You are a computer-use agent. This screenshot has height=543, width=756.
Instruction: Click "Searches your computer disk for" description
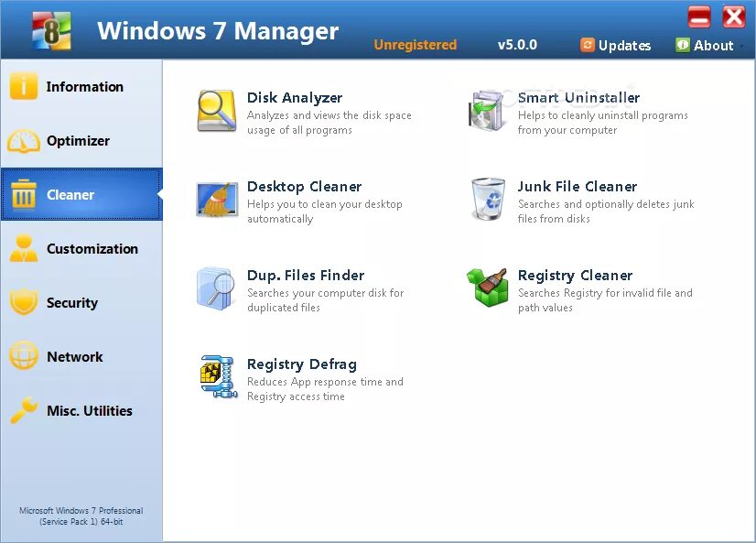326,293
